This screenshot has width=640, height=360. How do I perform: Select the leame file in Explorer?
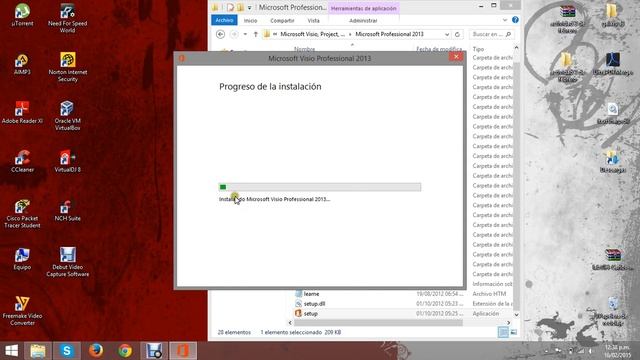tap(311, 294)
